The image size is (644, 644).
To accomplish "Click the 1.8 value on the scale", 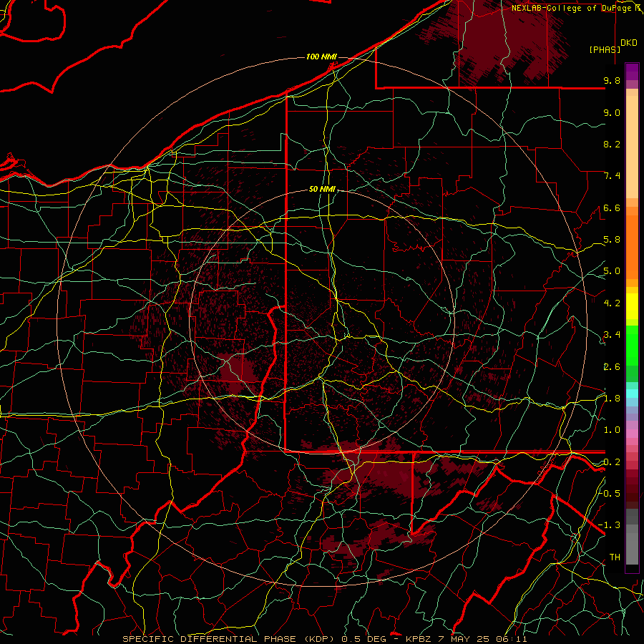I will click(612, 399).
